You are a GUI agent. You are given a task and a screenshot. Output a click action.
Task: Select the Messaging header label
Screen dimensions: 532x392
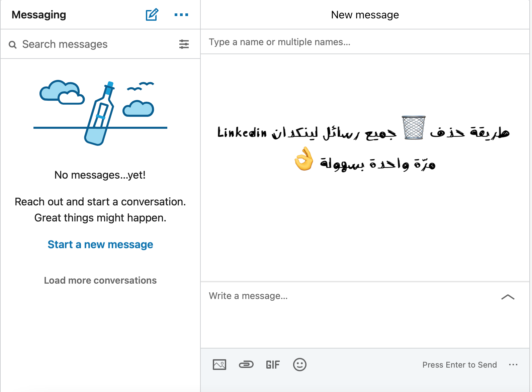coord(39,14)
